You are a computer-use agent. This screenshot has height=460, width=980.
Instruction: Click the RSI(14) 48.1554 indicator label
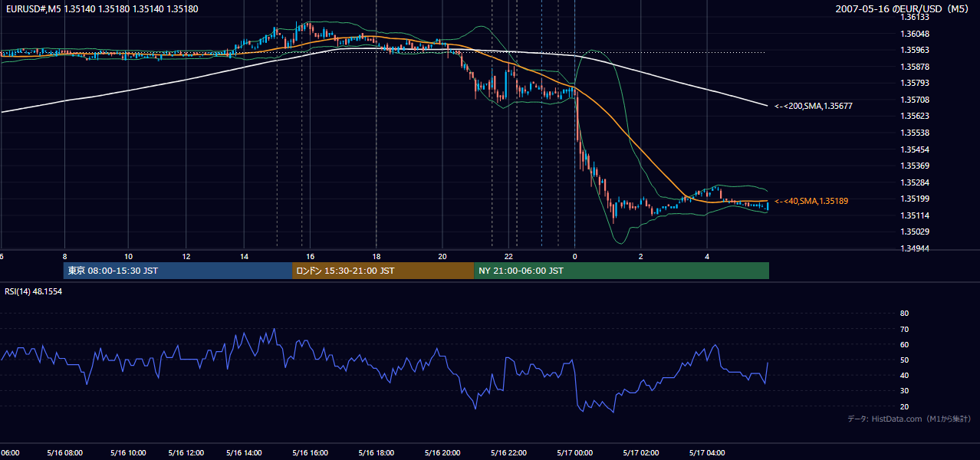point(32,292)
